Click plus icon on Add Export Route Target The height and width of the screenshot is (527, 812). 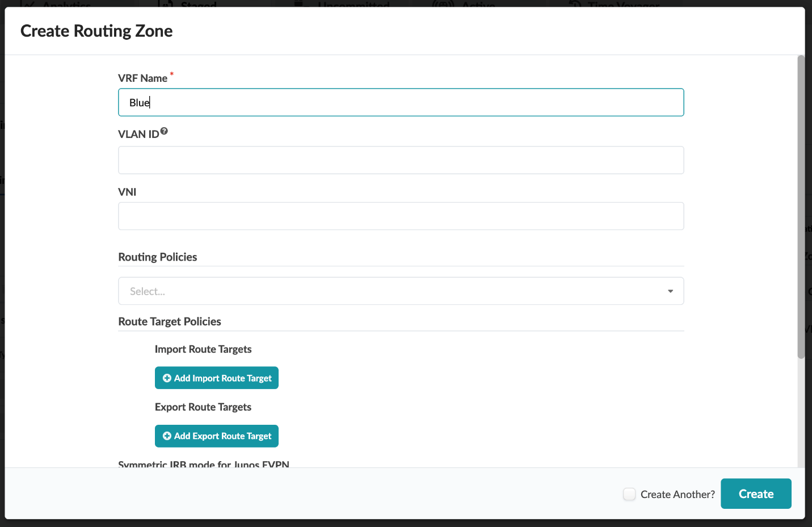click(167, 436)
